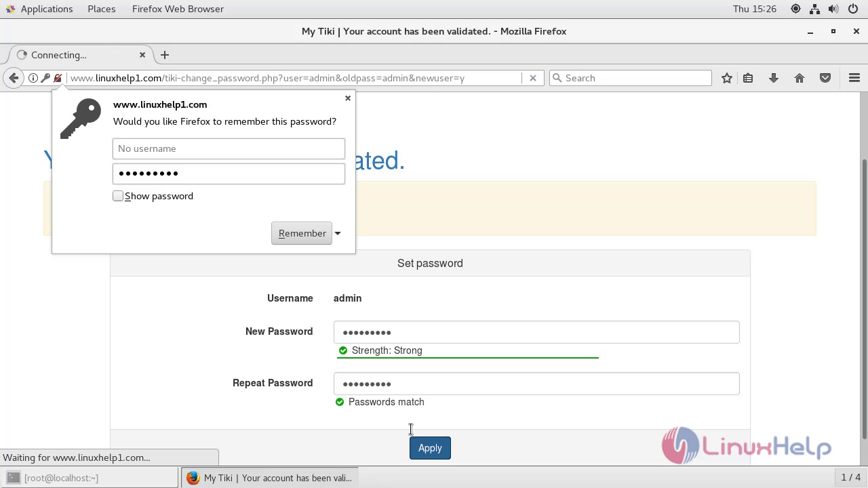Screen dimensions: 868x488
Task: Click the GNOME accessibility icon in top bar
Action: (x=795, y=9)
